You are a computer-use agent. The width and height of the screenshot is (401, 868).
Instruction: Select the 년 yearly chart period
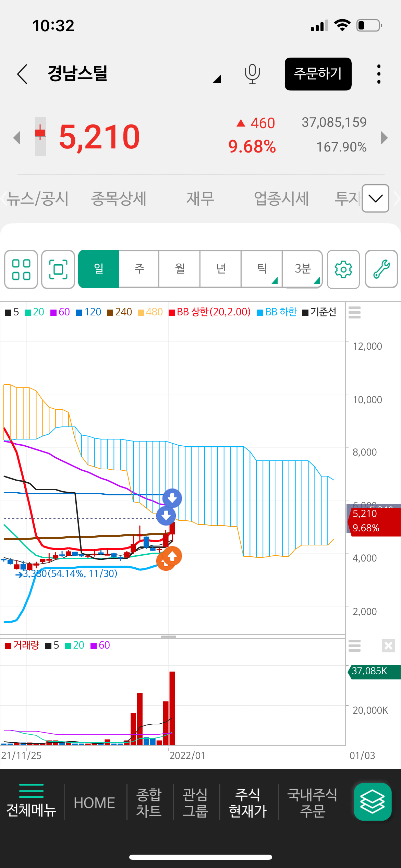tap(221, 269)
